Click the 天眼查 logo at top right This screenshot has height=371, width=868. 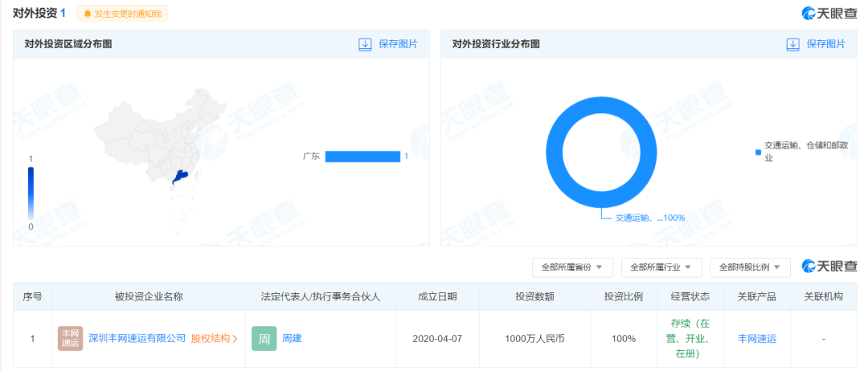click(829, 13)
